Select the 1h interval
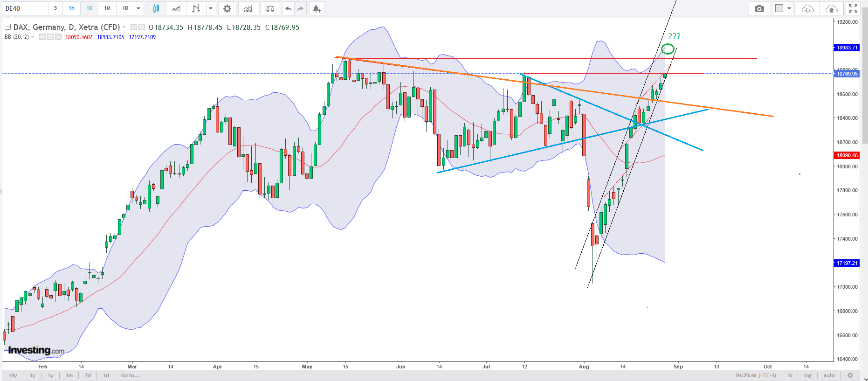Viewport: 868px width, 381px height. pos(72,8)
